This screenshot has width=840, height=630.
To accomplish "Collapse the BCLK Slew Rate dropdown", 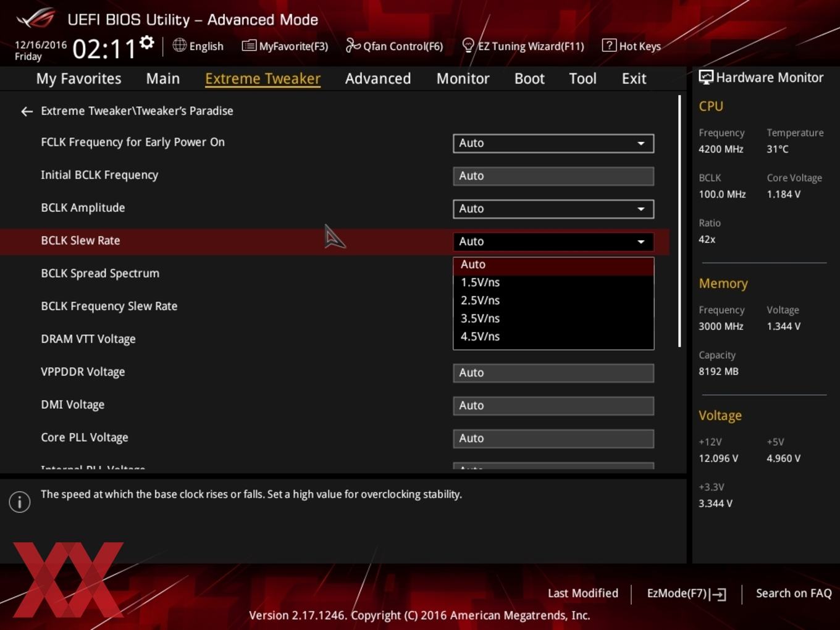I will tap(553, 241).
